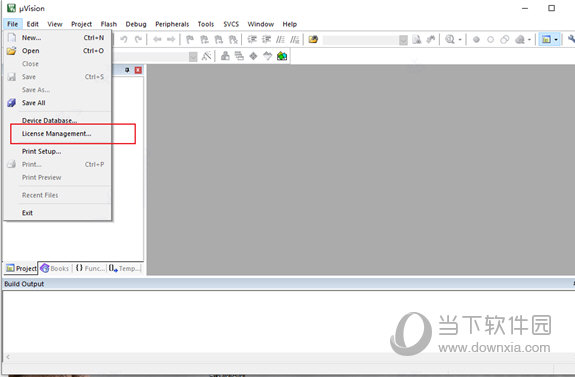Click the Insert Breakpoint circle icon

pos(476,39)
